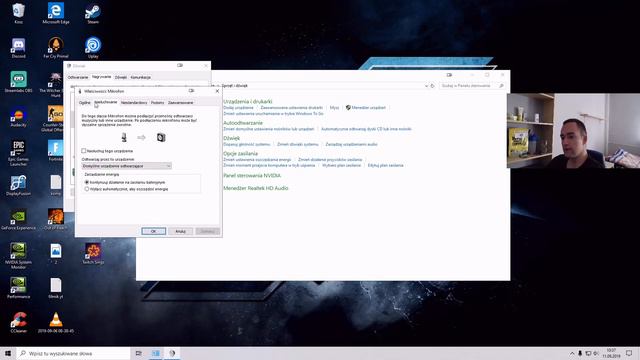Launch Epic Games Launcher shortcut

click(x=18, y=153)
